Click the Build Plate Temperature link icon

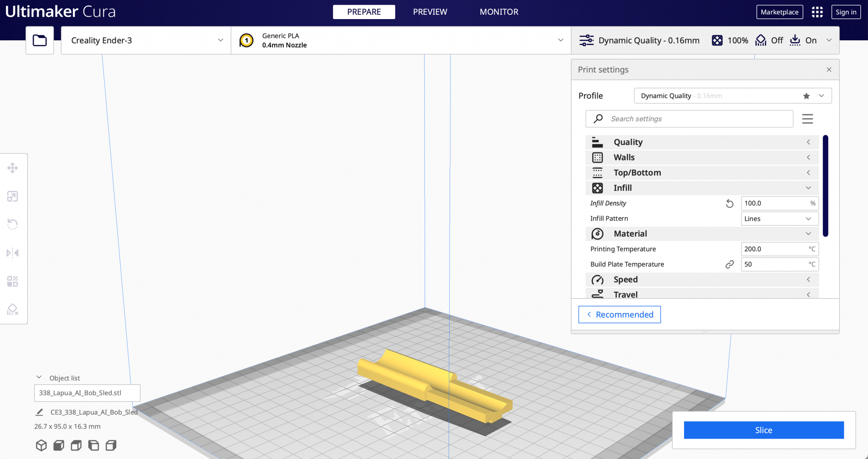tap(729, 264)
